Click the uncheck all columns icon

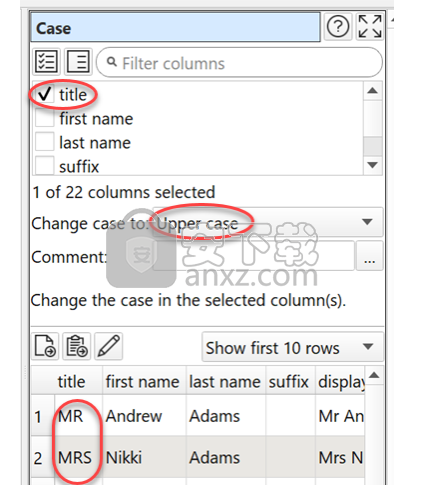pos(78,62)
